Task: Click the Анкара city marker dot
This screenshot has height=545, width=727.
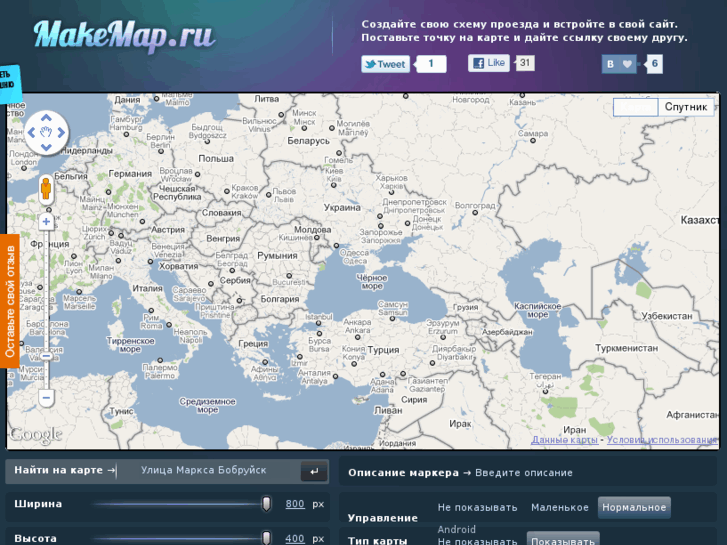Action: pos(359,337)
